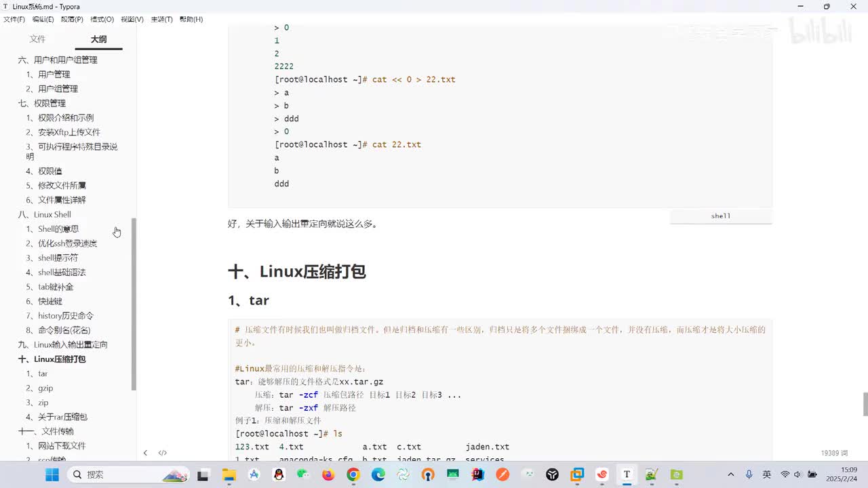868x488 pixels.
Task: Jump to 九、Linux输入输出重定向 outline heading
Action: pyautogui.click(x=63, y=345)
